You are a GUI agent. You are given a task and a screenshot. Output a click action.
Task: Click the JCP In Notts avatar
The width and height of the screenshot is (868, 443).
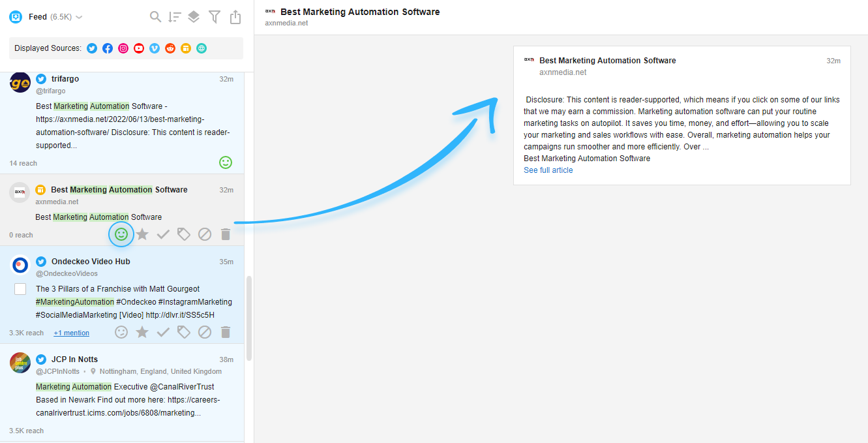(20, 363)
